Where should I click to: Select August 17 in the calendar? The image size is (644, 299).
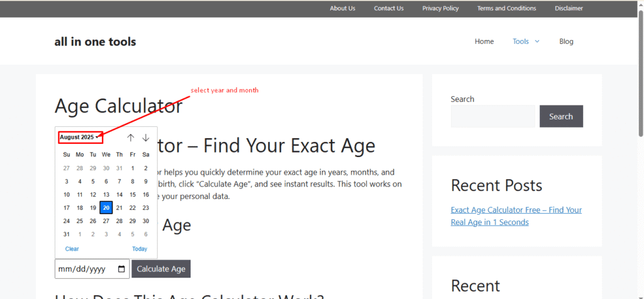[x=67, y=208]
